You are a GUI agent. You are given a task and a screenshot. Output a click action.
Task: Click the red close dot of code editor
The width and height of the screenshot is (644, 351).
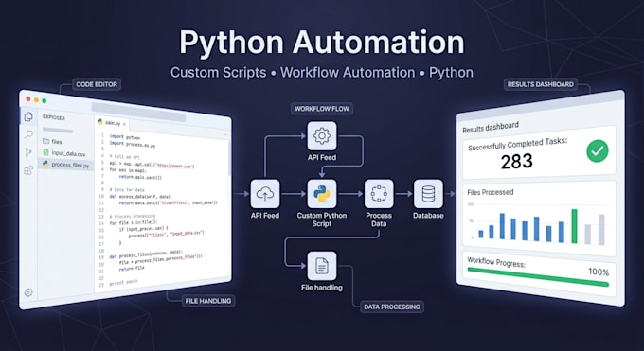point(28,99)
